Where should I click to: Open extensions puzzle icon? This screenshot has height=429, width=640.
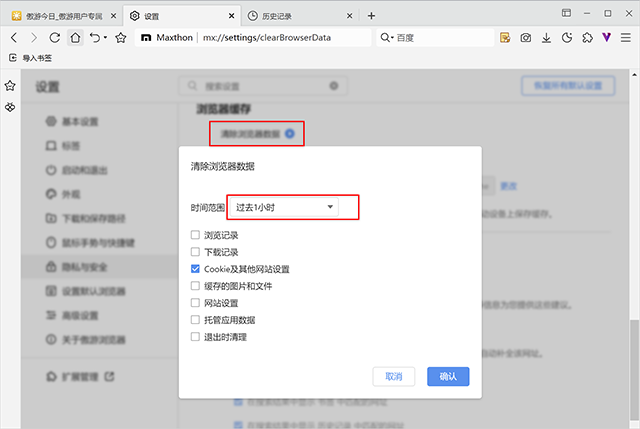click(x=587, y=38)
